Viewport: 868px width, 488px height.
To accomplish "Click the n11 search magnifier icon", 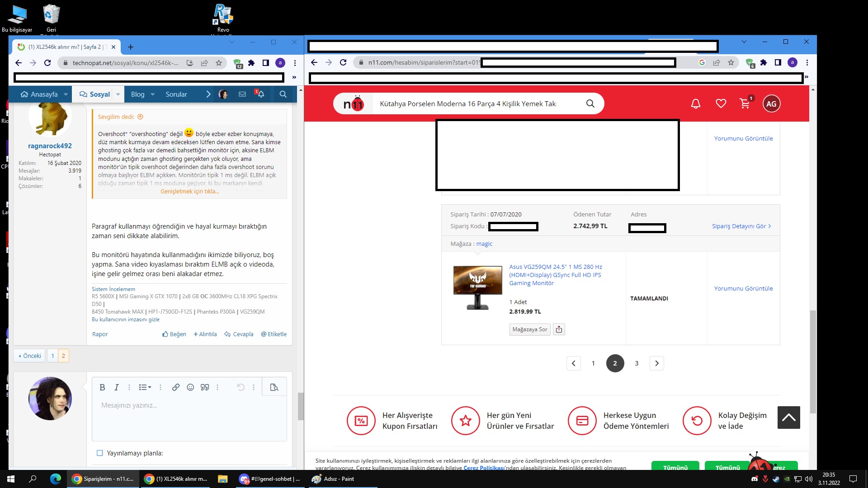I will (x=590, y=103).
